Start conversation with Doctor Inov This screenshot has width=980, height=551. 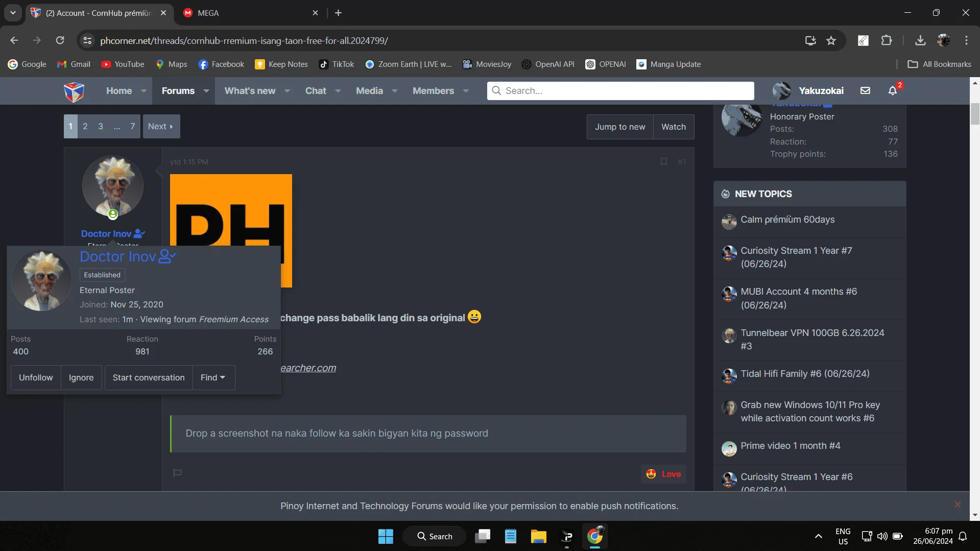[149, 378]
